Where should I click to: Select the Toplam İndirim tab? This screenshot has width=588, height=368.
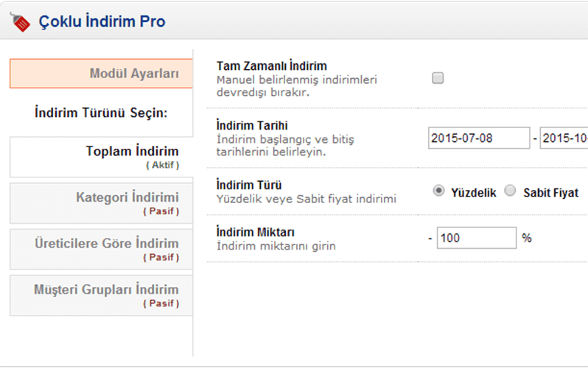coord(101,157)
